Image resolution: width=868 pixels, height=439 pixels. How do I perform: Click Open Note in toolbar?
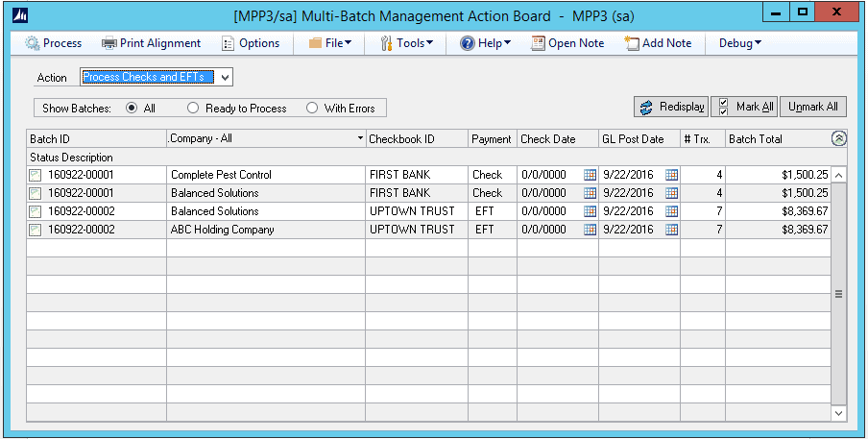coord(567,43)
